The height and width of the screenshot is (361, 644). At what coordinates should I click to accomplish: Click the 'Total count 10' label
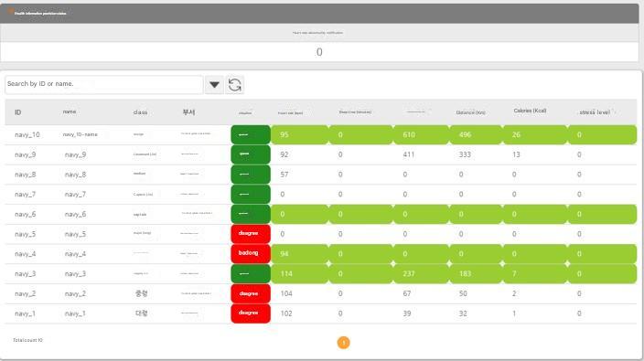27,340
